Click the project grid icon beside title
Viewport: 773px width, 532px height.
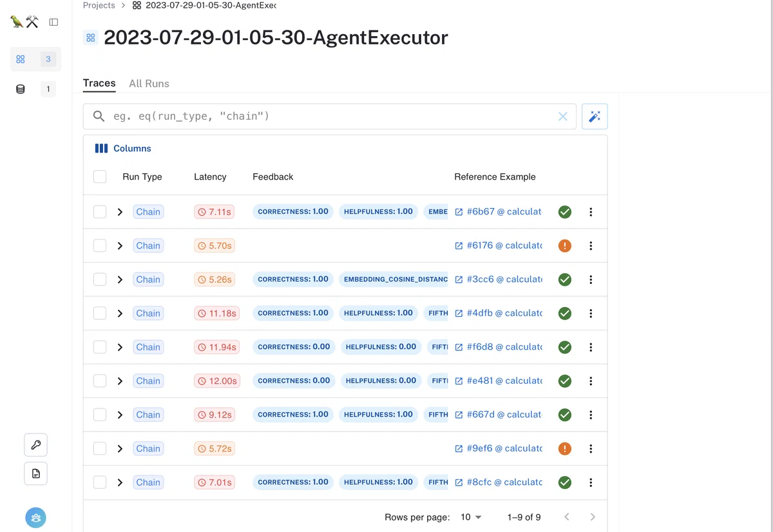click(x=91, y=38)
